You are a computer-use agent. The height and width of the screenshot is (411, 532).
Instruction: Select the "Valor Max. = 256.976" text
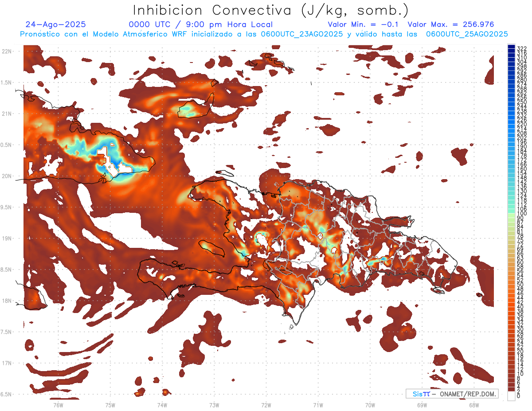click(x=451, y=25)
